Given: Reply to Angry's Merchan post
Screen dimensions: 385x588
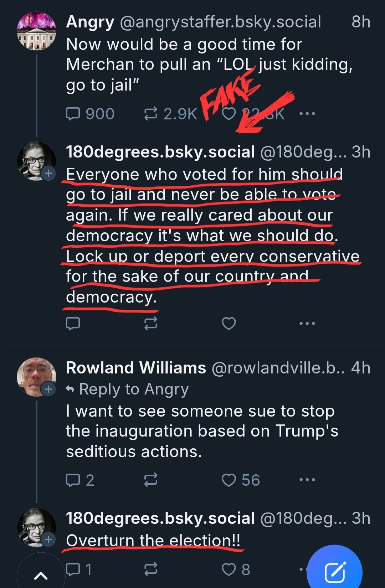Looking at the screenshot, I should [x=73, y=114].
